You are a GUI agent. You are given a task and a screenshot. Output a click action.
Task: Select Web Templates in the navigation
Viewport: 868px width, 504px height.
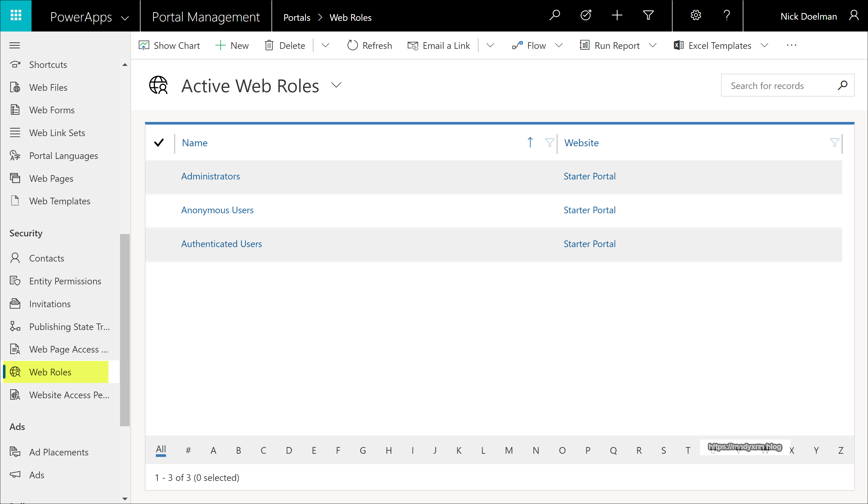point(60,201)
